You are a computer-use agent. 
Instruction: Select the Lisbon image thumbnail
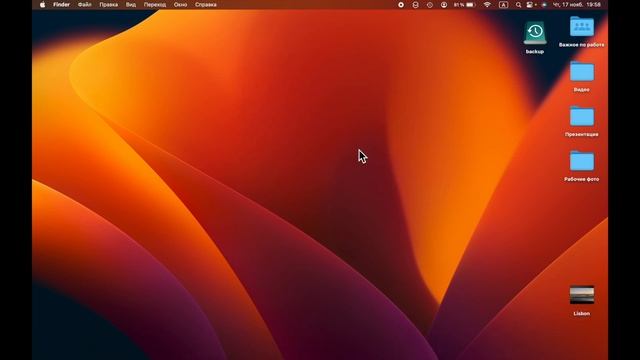pos(582,295)
